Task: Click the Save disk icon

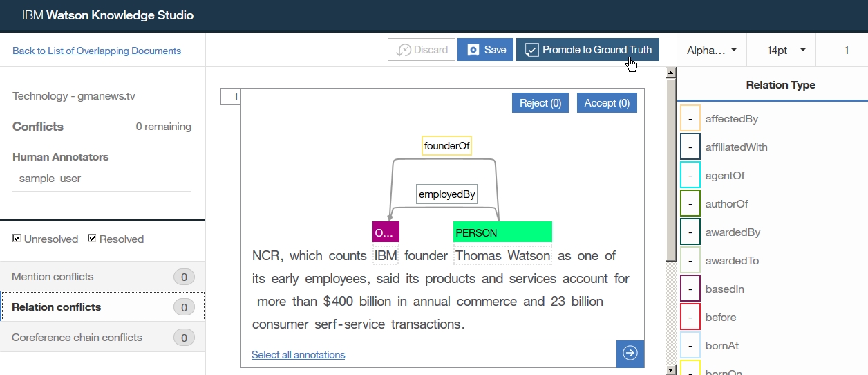Action: tap(473, 50)
